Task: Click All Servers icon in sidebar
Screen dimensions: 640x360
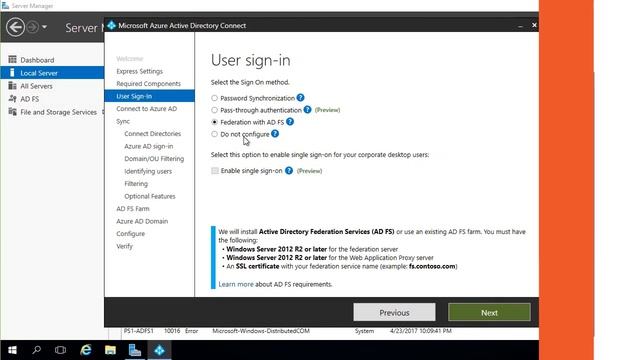Action: tap(13, 86)
